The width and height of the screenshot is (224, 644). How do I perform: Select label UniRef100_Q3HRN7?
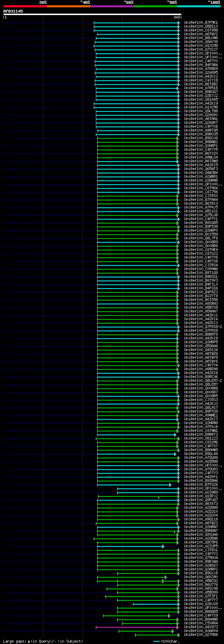(x=201, y=527)
